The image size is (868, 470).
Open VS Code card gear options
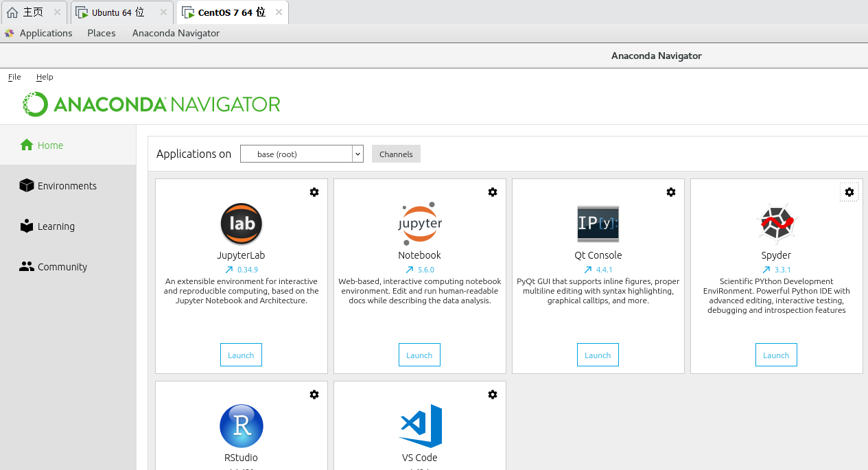point(493,395)
